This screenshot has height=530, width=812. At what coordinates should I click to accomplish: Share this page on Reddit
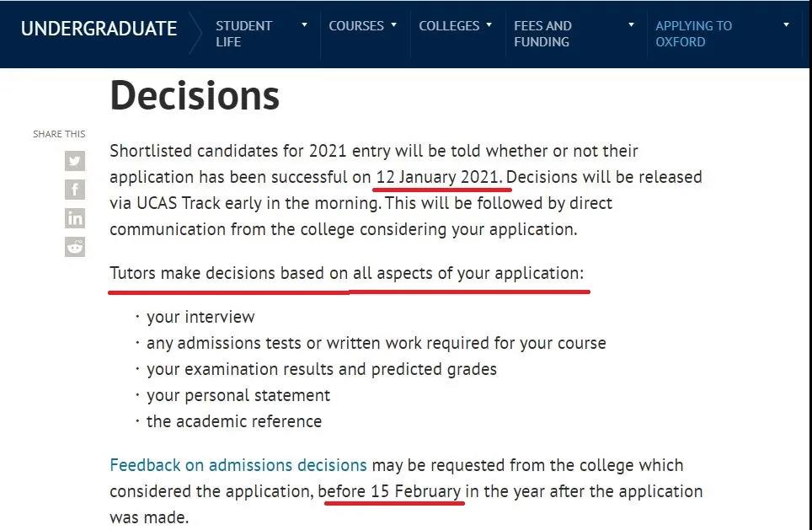(x=75, y=247)
